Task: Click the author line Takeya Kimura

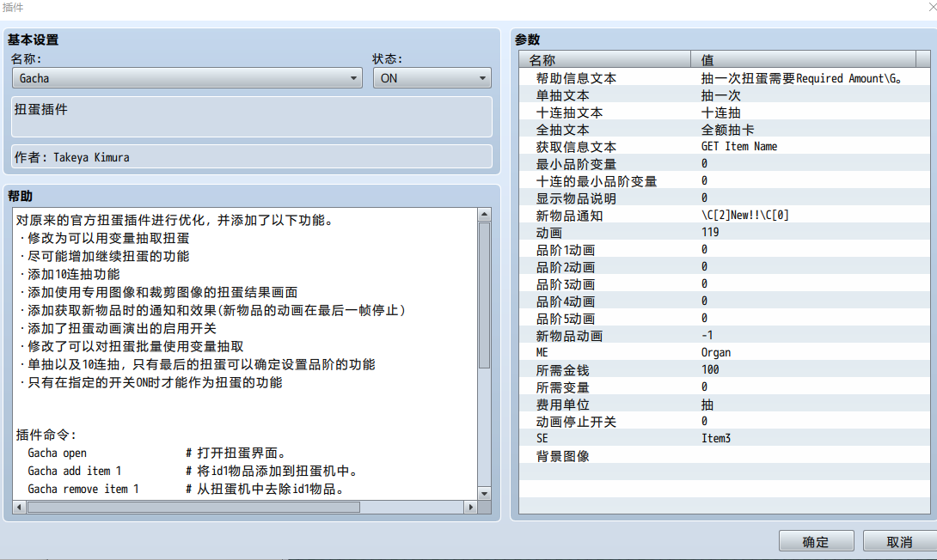Action: (252, 157)
